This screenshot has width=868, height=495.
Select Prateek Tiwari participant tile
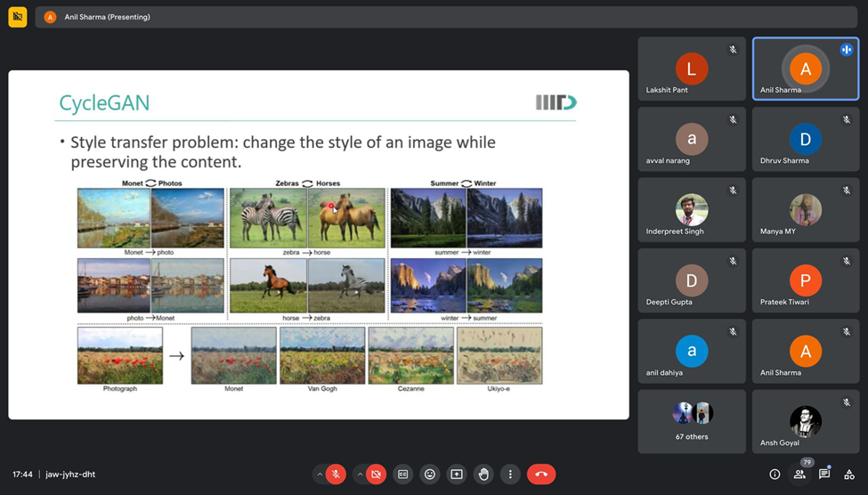(806, 280)
